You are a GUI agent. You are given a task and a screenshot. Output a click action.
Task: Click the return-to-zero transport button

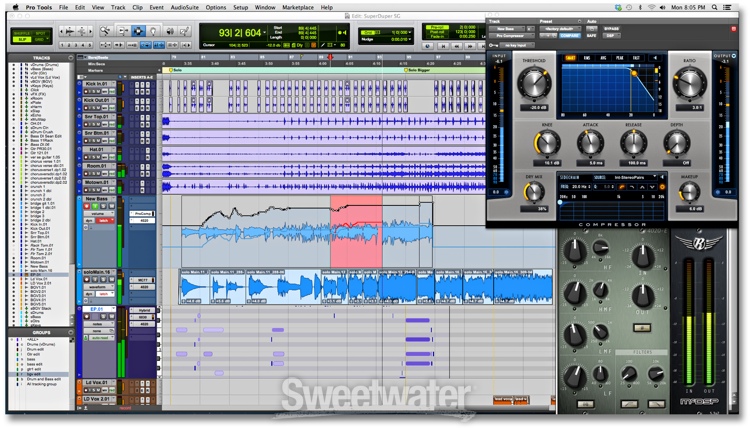click(442, 46)
